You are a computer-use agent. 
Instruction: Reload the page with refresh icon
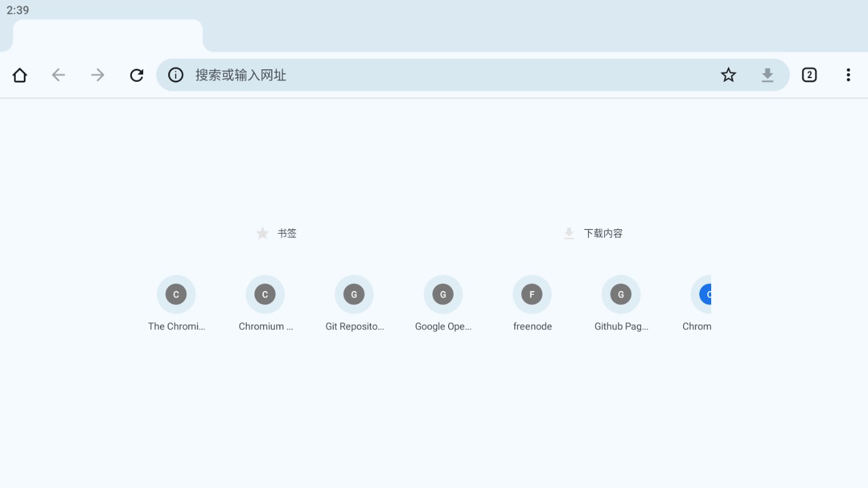tap(137, 75)
